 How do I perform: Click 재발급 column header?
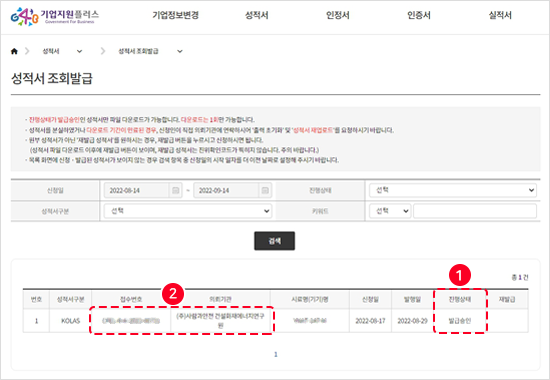tap(507, 299)
